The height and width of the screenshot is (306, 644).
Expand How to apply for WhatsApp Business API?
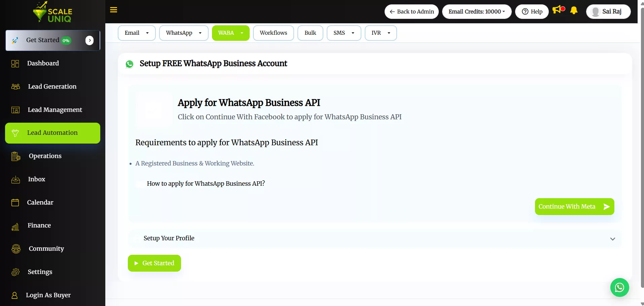(x=206, y=184)
